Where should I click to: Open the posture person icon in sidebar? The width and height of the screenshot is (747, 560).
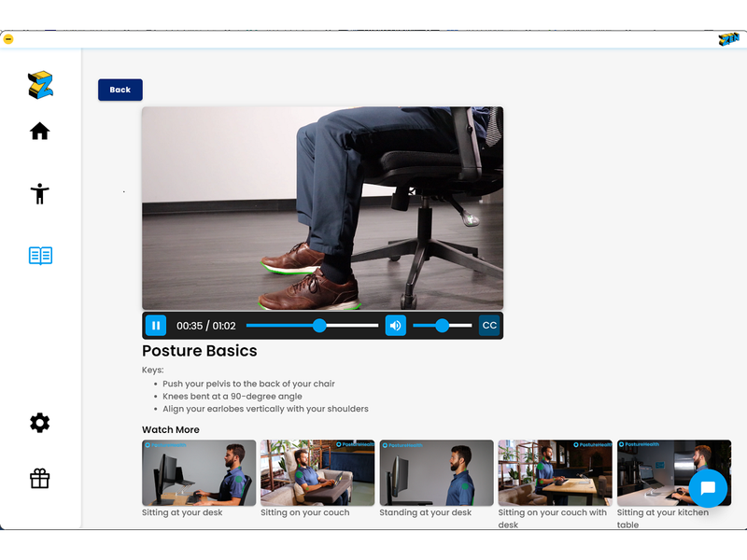(39, 193)
